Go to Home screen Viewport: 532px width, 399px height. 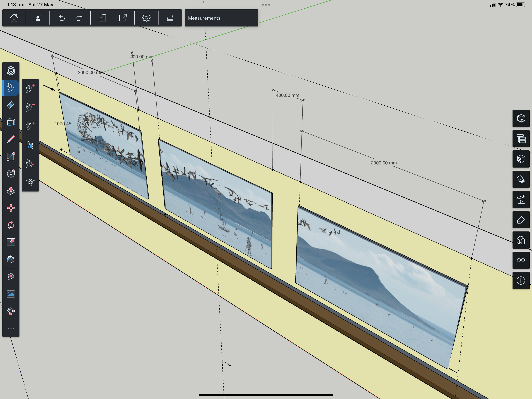tap(14, 18)
